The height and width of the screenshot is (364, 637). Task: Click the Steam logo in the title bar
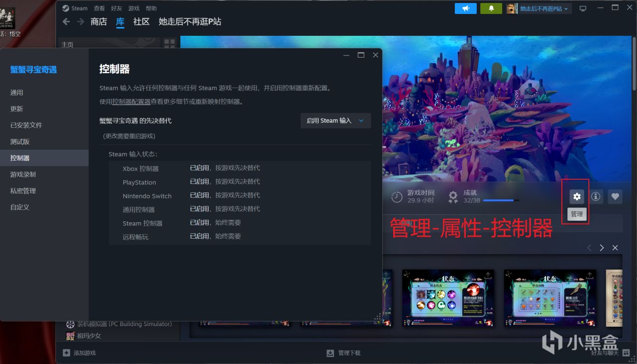point(66,8)
